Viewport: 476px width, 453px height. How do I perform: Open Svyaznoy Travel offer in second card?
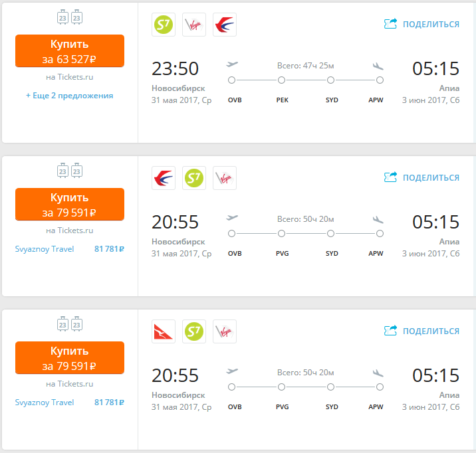pos(45,249)
